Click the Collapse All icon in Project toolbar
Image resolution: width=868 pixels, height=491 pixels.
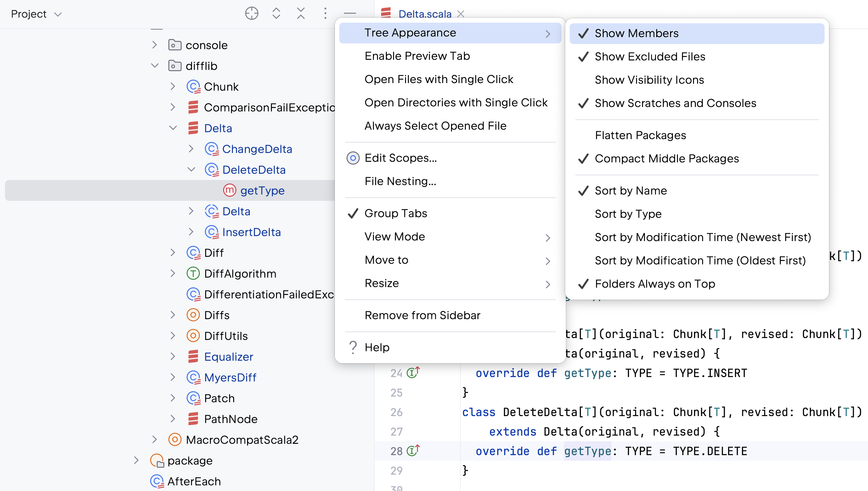[x=301, y=14]
